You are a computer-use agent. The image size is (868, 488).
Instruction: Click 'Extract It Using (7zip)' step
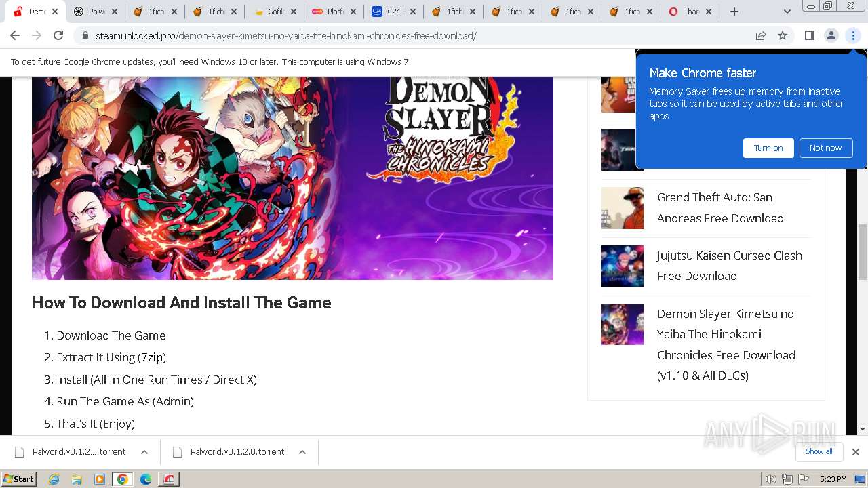click(x=111, y=357)
